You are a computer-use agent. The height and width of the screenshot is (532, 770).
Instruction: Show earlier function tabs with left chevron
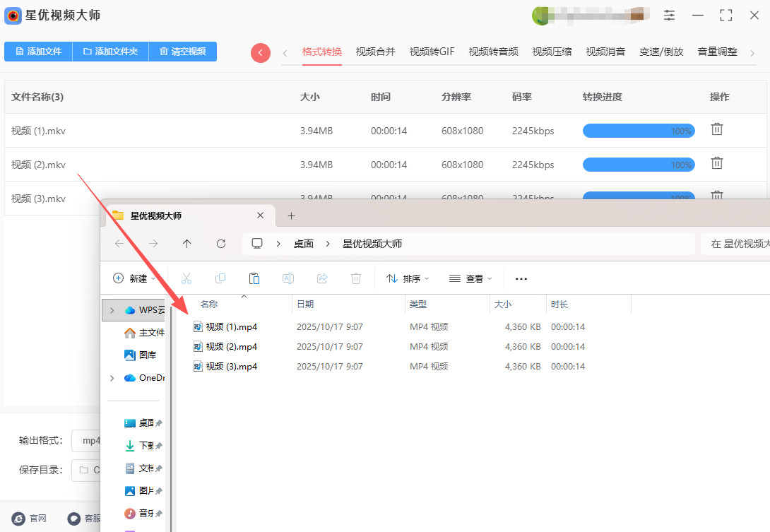pos(285,52)
